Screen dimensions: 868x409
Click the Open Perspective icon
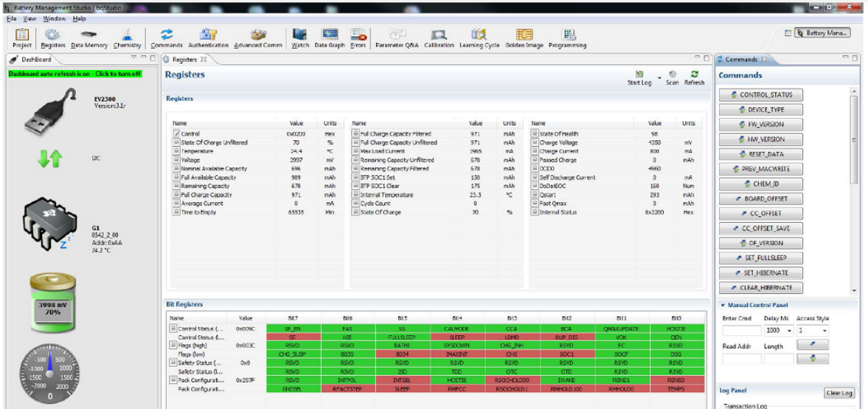tap(788, 32)
